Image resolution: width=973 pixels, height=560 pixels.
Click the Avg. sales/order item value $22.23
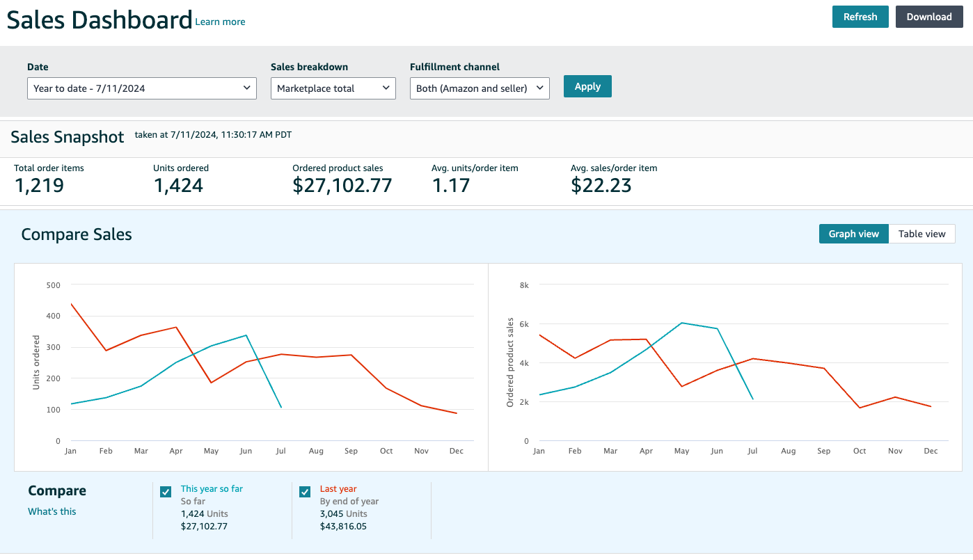click(x=601, y=186)
